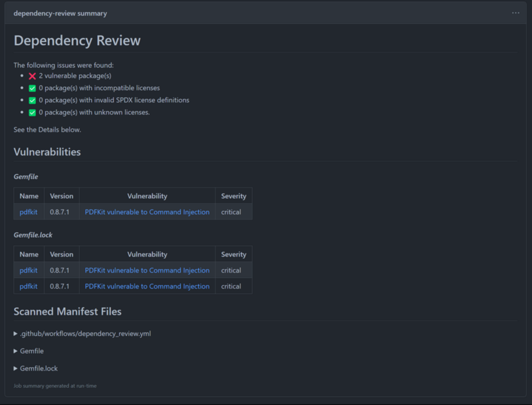Open the vulnerability link in the last row
532x405 pixels.
(x=148, y=286)
